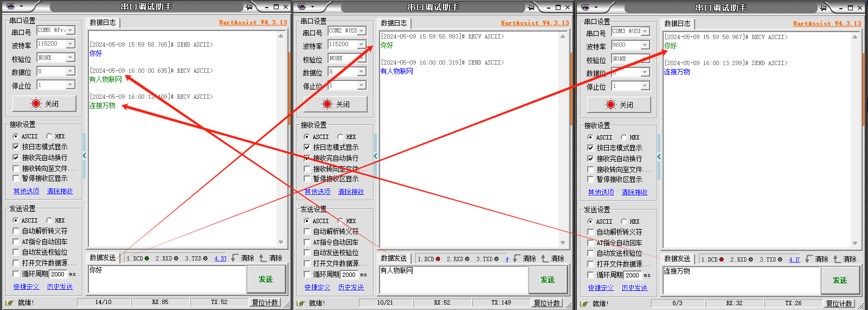Screen dimensions: 868x310
Task: Enable AT指令自动回车 in COM3 window
Action: pyautogui.click(x=591, y=243)
